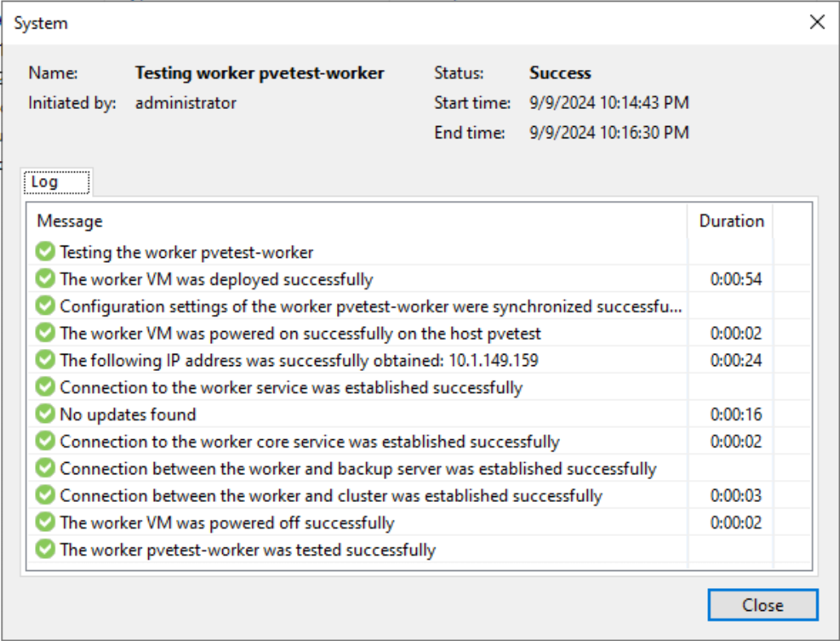
Task: Click the success icon beside "Testing the worker pvetest-worker"
Action: click(x=45, y=251)
